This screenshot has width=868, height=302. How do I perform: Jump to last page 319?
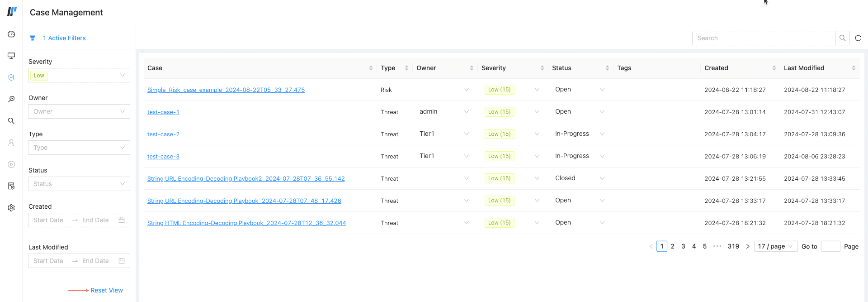click(733, 246)
